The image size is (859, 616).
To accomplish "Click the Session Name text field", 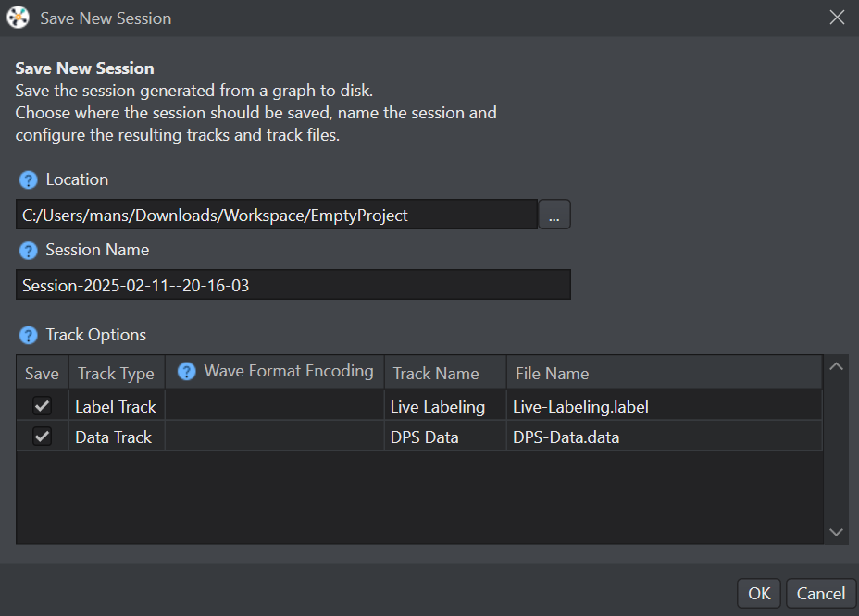I will click(293, 285).
